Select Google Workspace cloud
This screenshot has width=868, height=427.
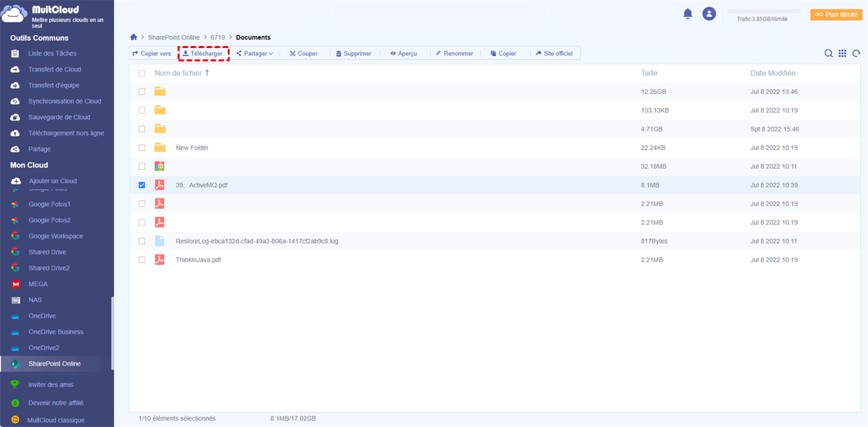coord(55,236)
